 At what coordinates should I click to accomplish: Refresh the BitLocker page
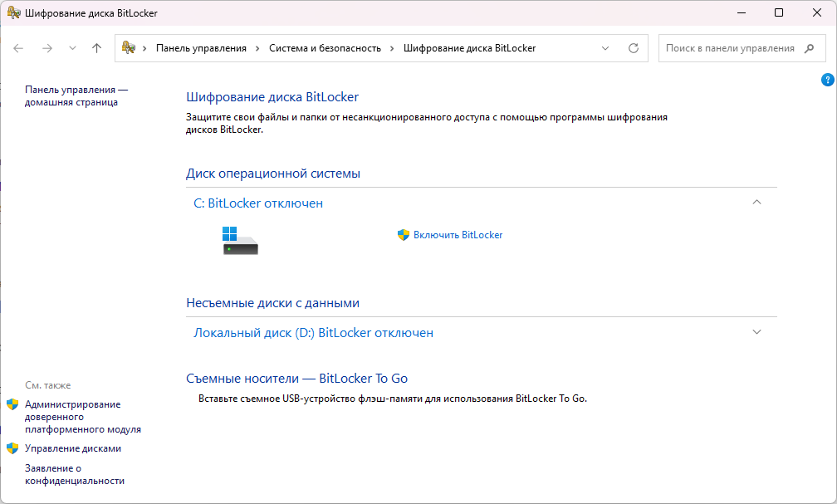click(634, 48)
